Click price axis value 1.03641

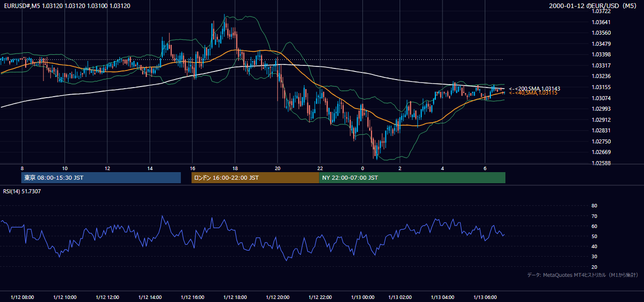coord(601,22)
